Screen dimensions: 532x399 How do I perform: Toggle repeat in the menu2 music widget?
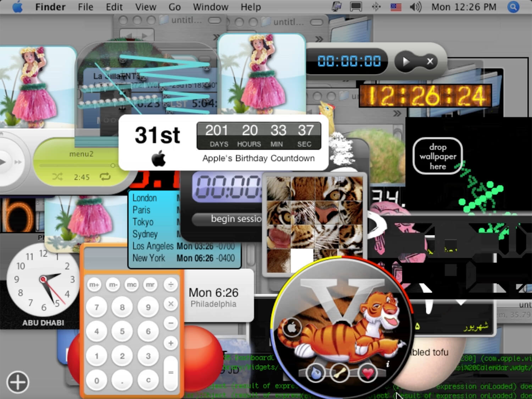pyautogui.click(x=105, y=176)
